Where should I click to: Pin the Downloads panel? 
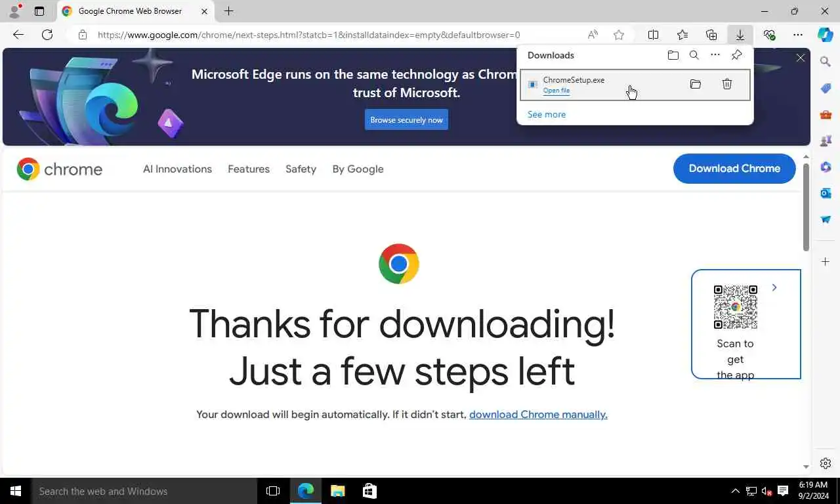(x=737, y=55)
